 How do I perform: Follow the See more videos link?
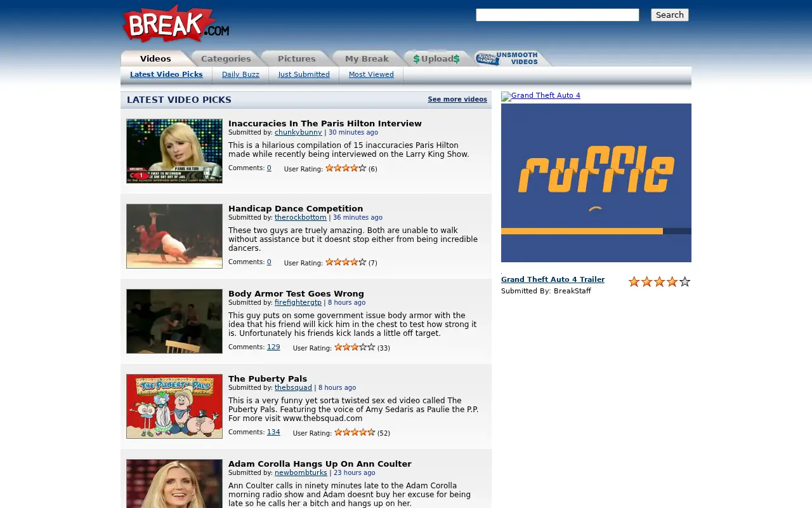tap(457, 100)
